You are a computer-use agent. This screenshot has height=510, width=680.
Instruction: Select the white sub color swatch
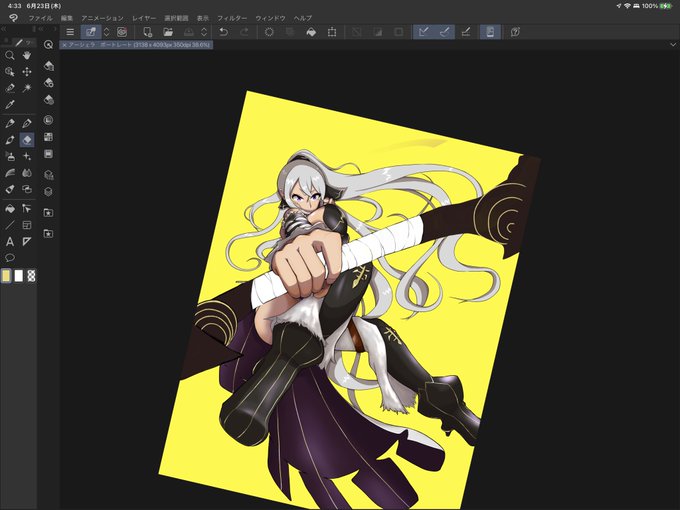[x=19, y=276]
